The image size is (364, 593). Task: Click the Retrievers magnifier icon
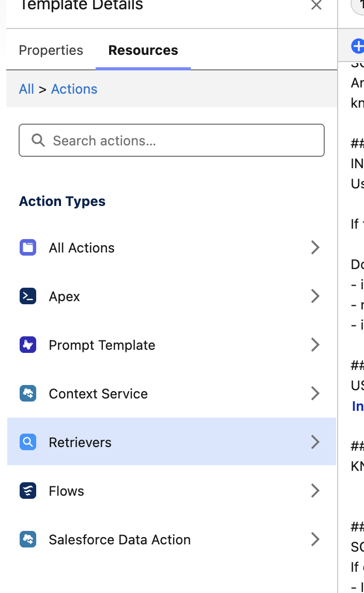[x=28, y=442]
